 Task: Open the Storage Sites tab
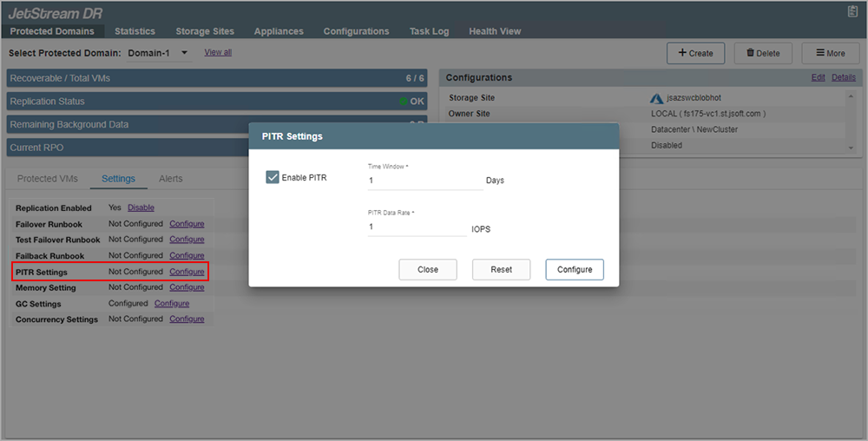click(205, 31)
